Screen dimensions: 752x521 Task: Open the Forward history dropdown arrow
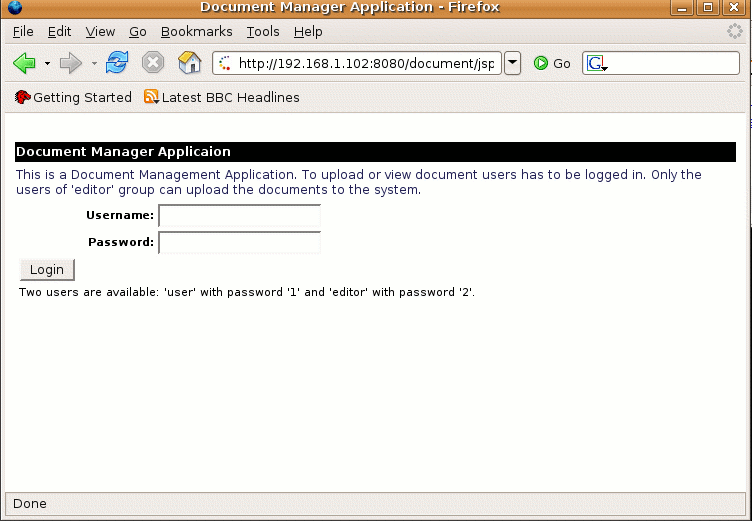(94, 63)
